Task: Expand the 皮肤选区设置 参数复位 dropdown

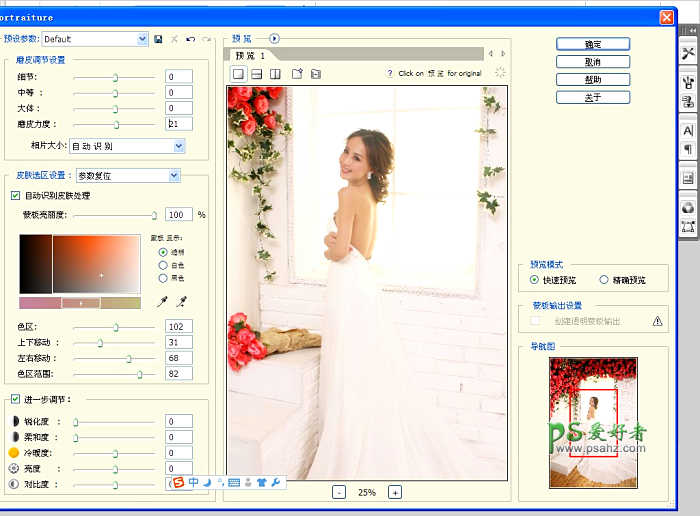Action: click(174, 176)
